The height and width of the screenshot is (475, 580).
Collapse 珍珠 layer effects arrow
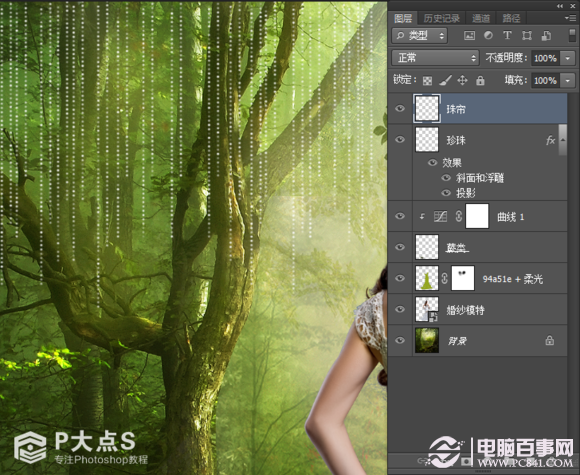tap(563, 140)
